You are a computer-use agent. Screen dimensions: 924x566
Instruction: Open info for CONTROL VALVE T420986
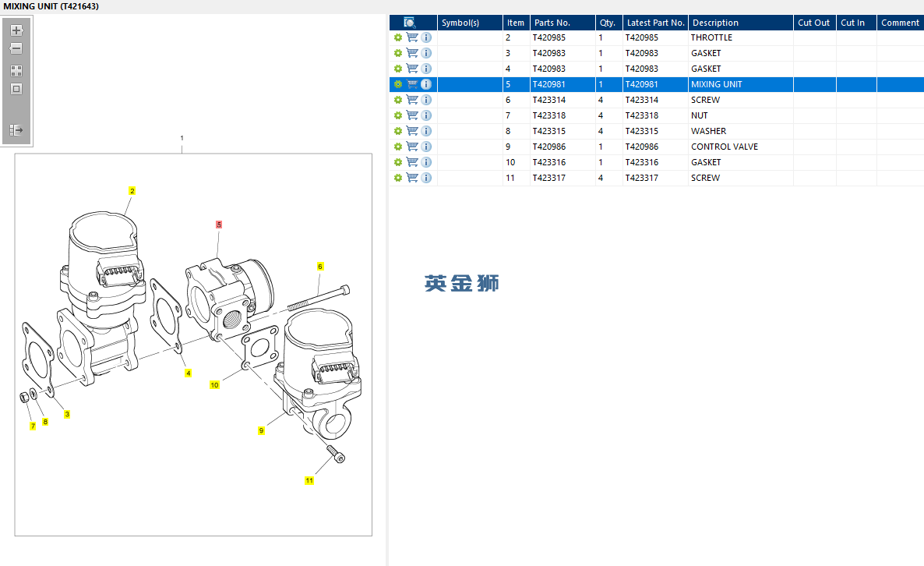tap(426, 147)
